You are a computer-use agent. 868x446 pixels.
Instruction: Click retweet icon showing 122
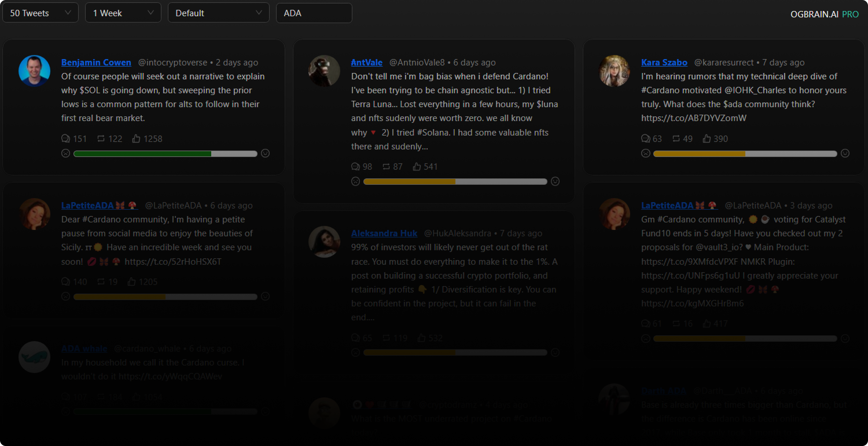pyautogui.click(x=101, y=139)
